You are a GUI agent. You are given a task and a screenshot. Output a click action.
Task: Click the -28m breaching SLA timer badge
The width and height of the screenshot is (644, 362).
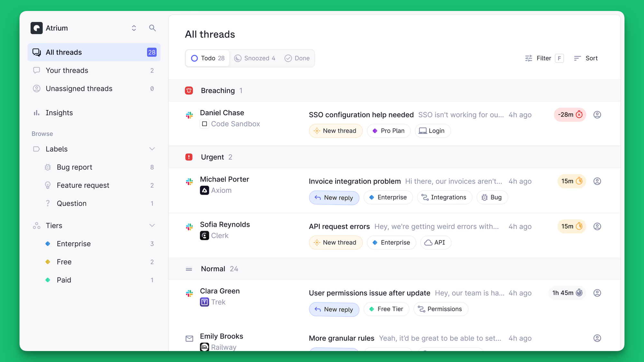[x=570, y=115]
